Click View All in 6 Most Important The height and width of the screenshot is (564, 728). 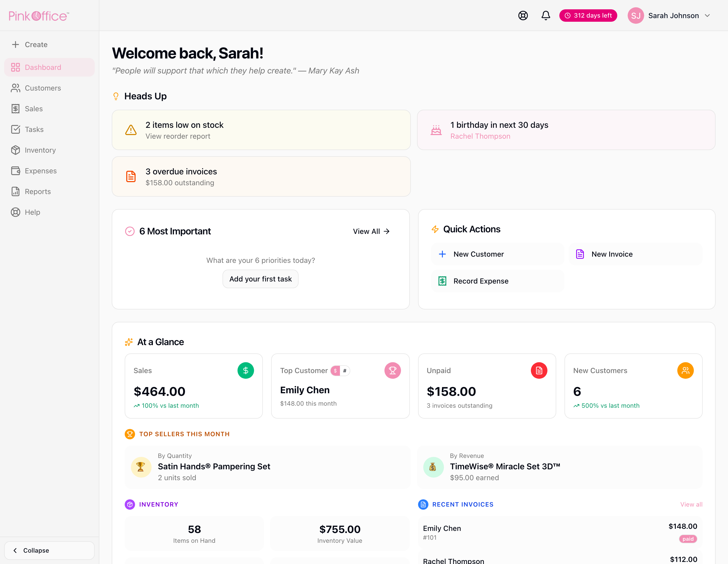point(371,231)
